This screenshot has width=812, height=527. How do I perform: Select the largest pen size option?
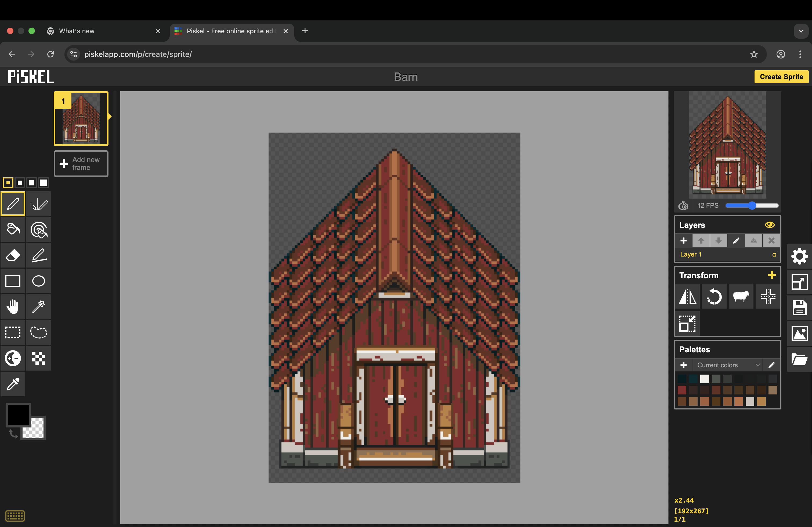coord(43,183)
